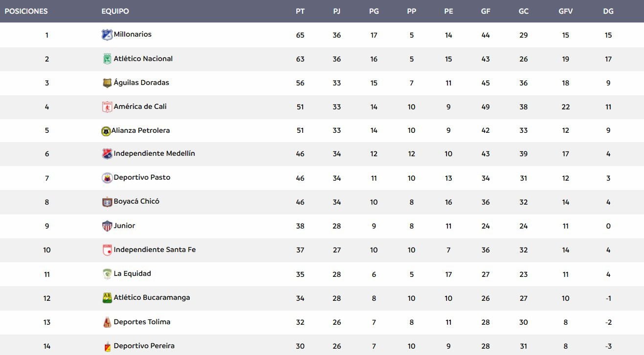The width and height of the screenshot is (644, 355).
Task: Click the Deportes Tolima crest icon
Action: click(x=107, y=322)
